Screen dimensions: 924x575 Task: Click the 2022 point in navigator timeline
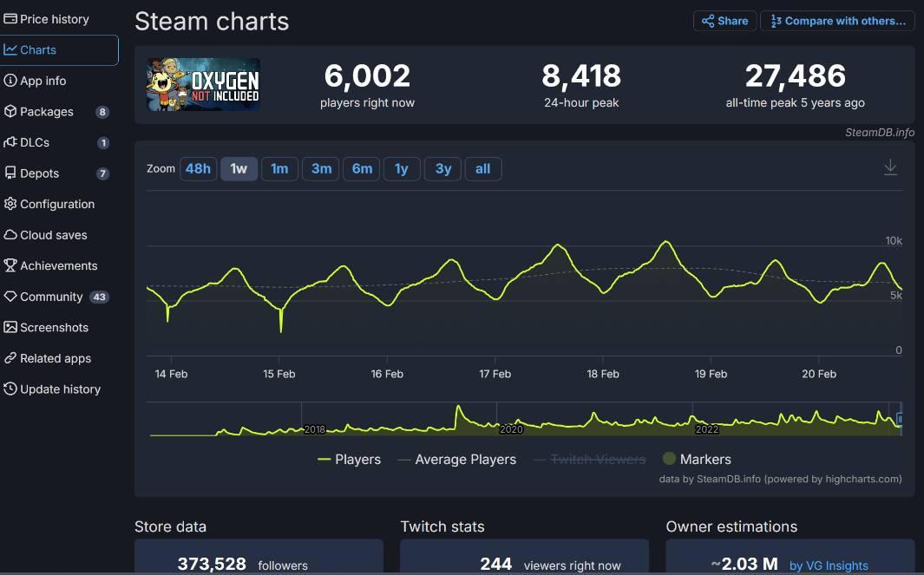pos(706,429)
